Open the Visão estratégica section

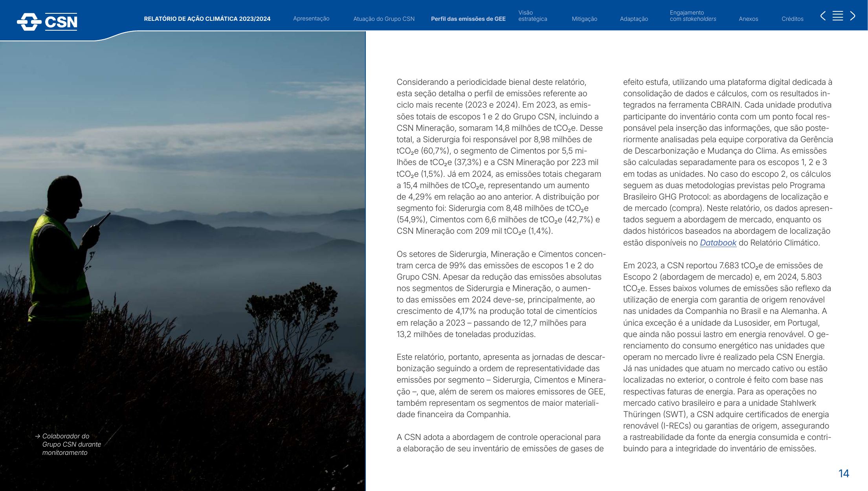[x=532, y=16]
